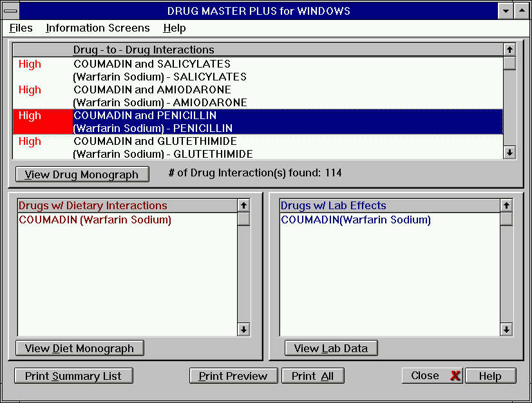Open the window system control menu box
This screenshot has width=532, height=403.
(10, 11)
